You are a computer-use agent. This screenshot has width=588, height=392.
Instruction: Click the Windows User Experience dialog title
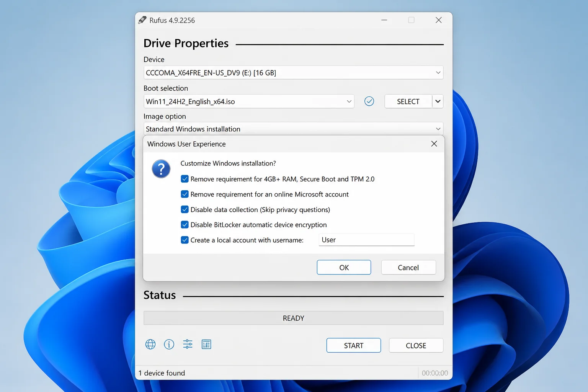pos(186,144)
